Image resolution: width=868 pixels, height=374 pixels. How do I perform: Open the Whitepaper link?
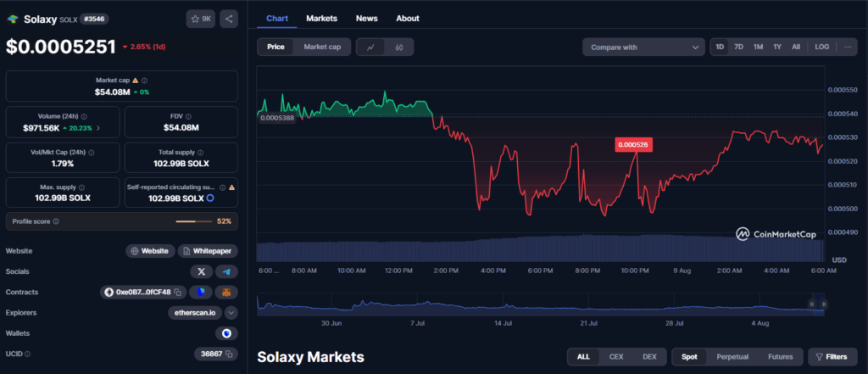(x=208, y=251)
